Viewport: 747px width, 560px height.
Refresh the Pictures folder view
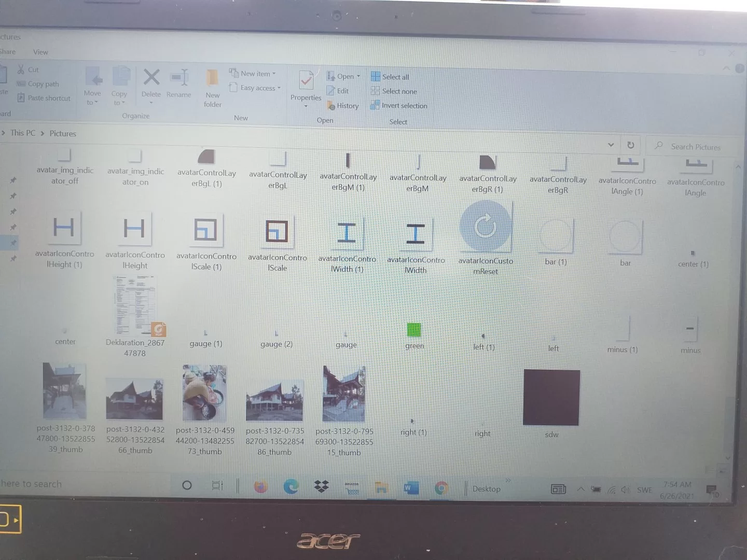630,145
